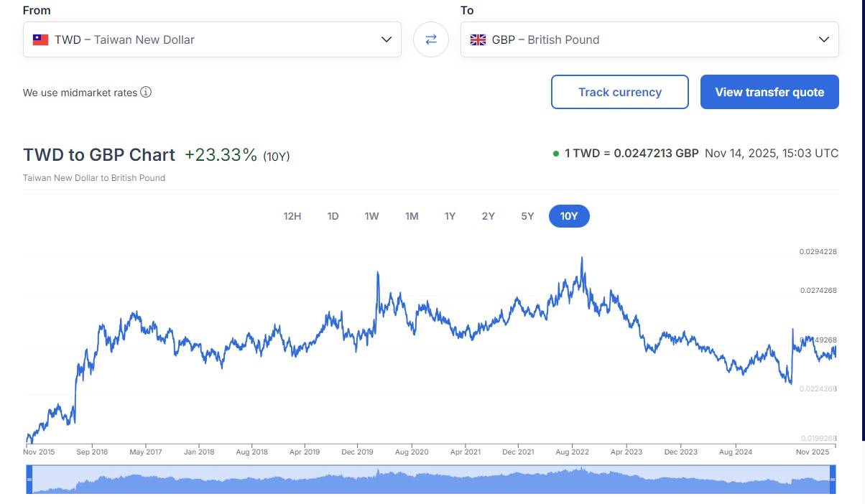
Task: Click the green live rate indicator dot
Action: (556, 154)
